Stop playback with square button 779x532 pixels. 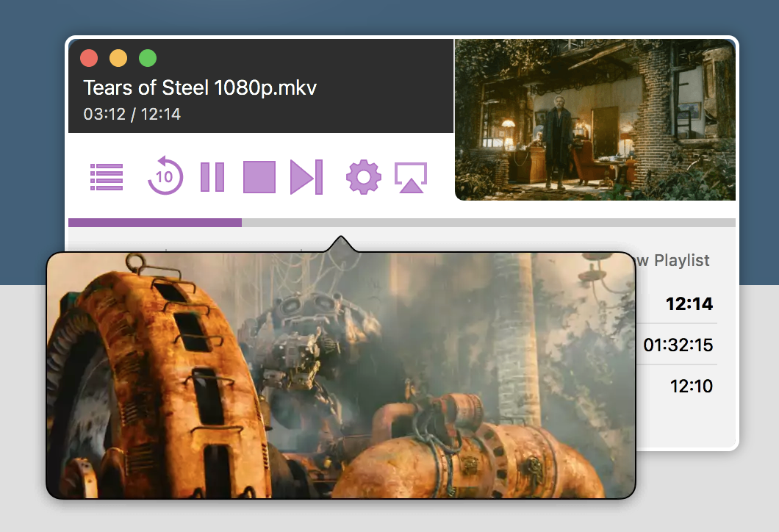coord(259,177)
